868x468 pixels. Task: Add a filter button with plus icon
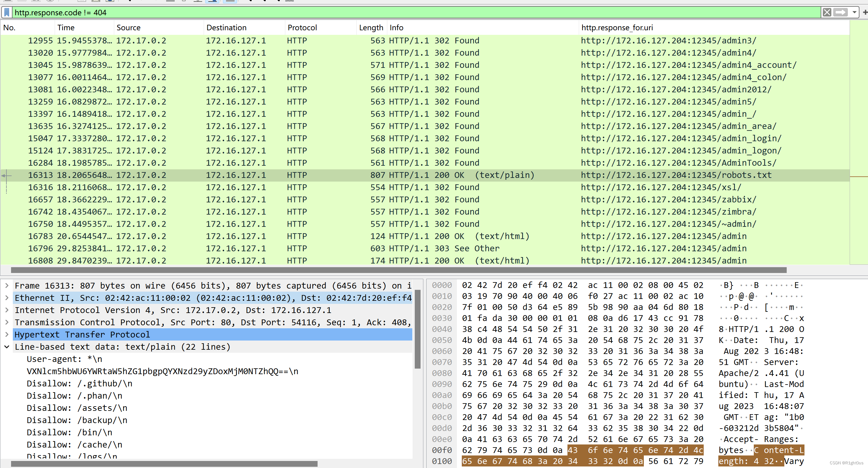[x=865, y=13]
